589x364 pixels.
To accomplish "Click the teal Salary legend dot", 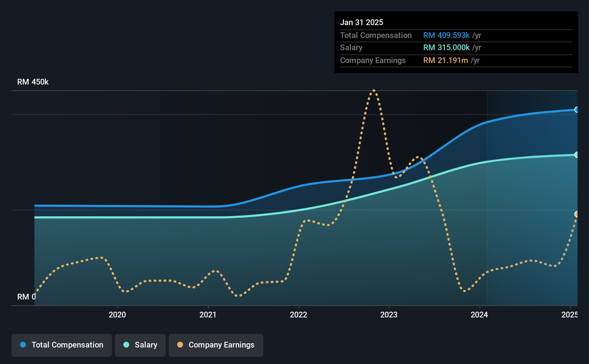I will (x=126, y=345).
